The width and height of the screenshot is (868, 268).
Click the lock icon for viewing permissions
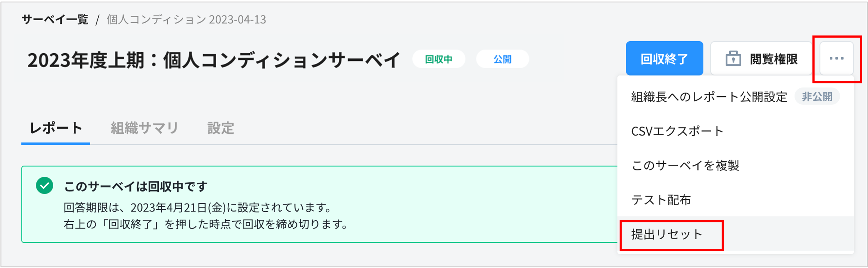tap(733, 59)
